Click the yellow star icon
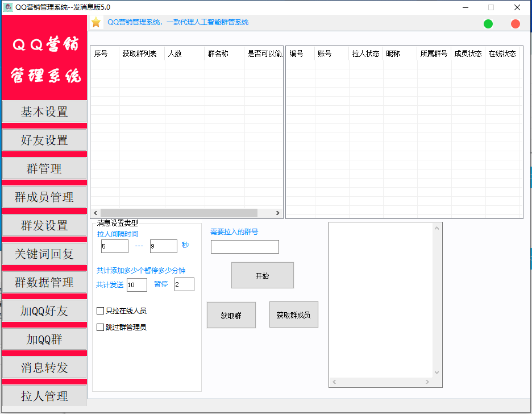The width and height of the screenshot is (532, 414). tap(96, 22)
